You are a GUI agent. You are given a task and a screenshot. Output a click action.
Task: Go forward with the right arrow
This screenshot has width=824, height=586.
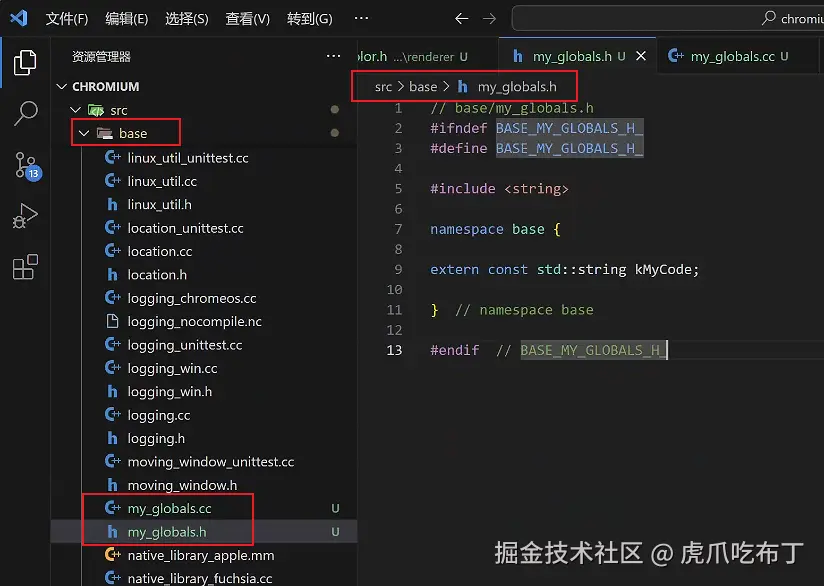point(489,19)
